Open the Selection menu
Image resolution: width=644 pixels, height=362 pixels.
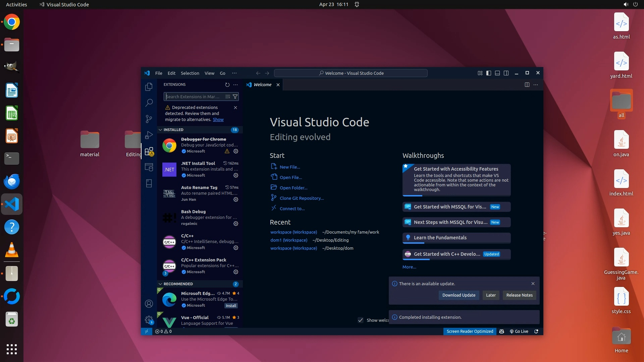(x=190, y=73)
